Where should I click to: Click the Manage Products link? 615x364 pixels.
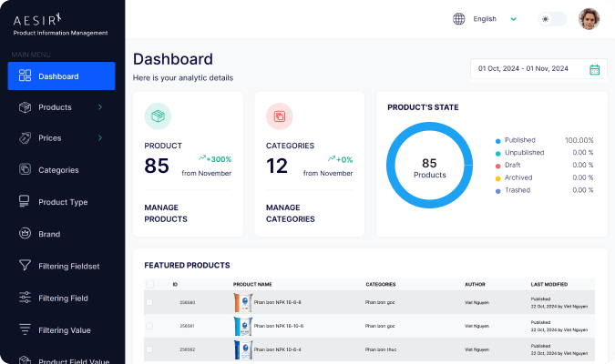point(166,213)
